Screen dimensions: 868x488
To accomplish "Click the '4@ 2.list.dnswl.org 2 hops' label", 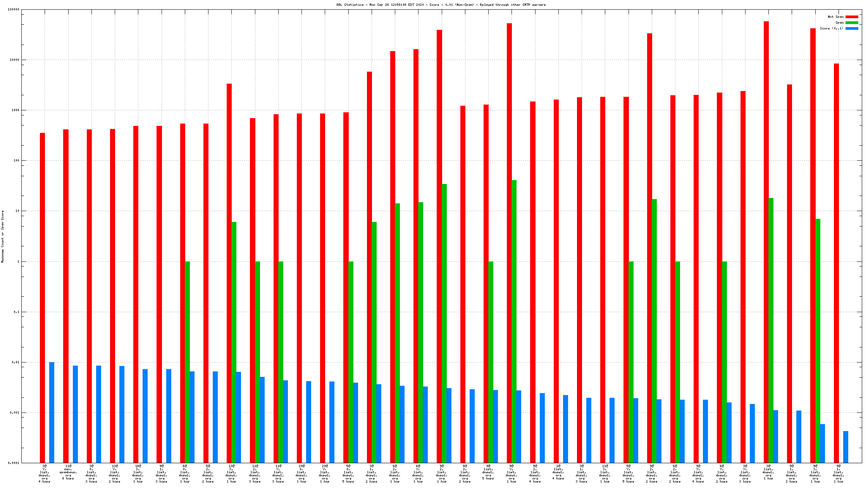I will point(465,474).
